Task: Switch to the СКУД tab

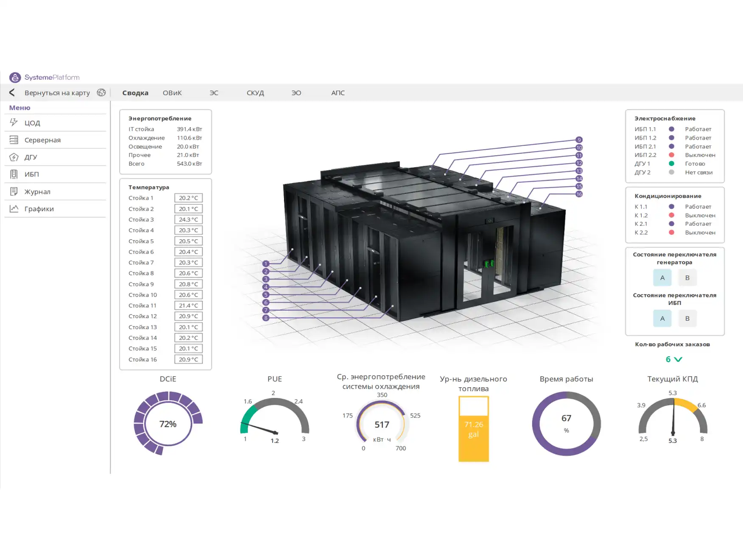Action: coord(255,93)
